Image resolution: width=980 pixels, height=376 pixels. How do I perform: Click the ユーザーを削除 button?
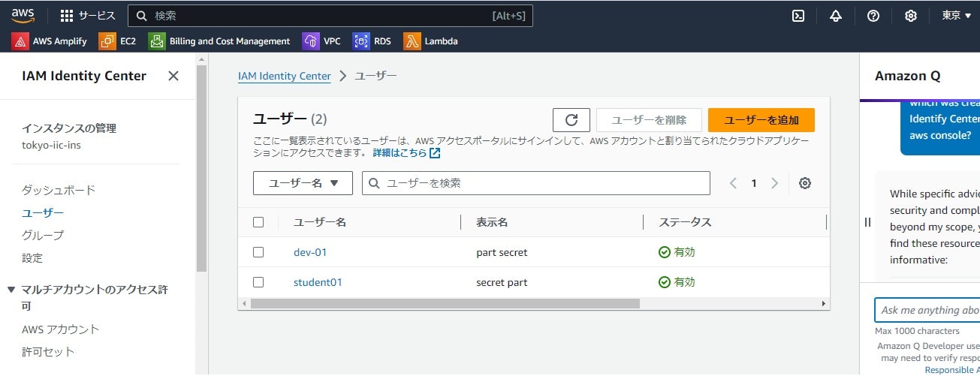click(x=649, y=120)
